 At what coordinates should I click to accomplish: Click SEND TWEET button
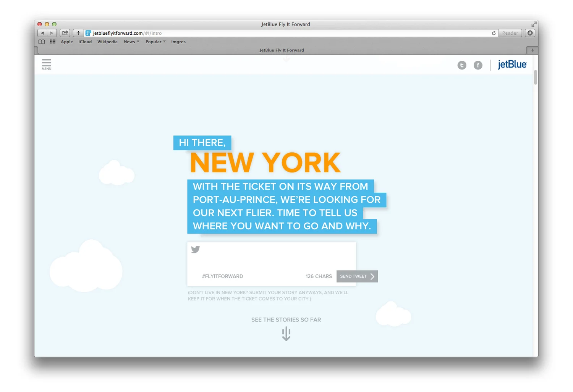pyautogui.click(x=357, y=276)
